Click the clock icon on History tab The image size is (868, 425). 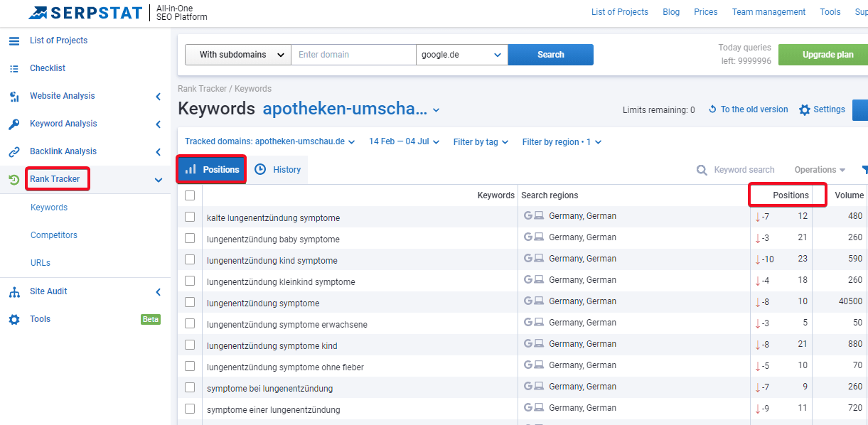coord(260,169)
